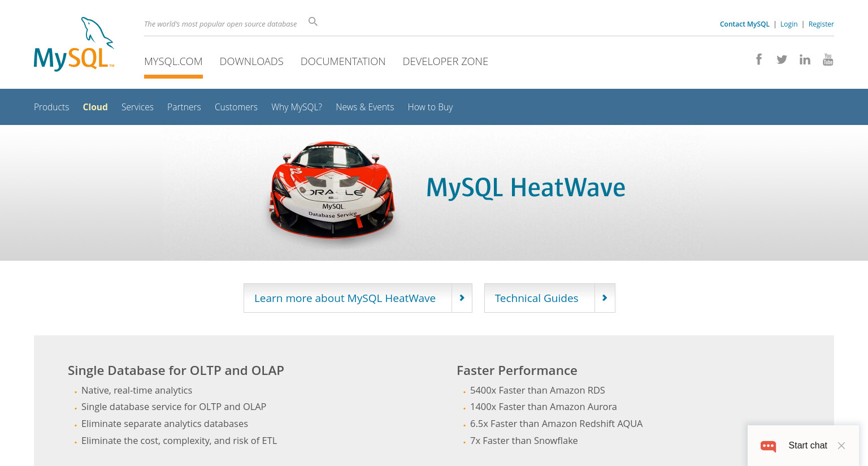This screenshot has width=868, height=466.
Task: Open the DOCUMENTATION tab
Action: [343, 62]
